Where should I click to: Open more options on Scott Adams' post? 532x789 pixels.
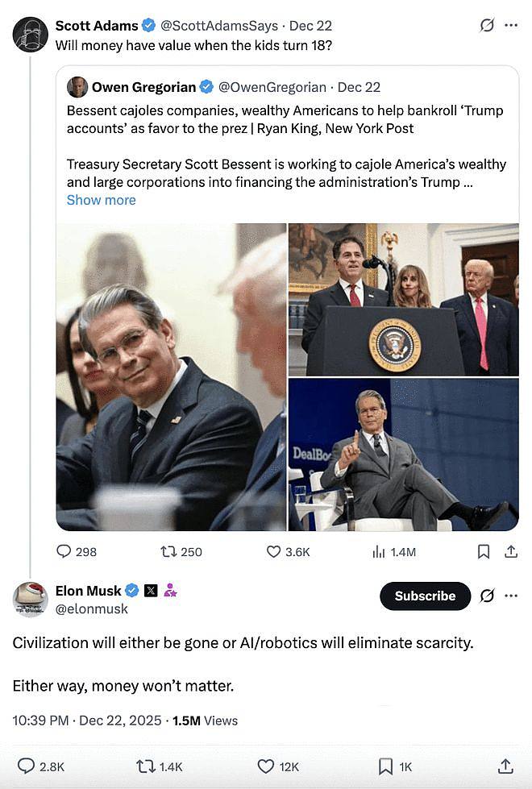[511, 26]
